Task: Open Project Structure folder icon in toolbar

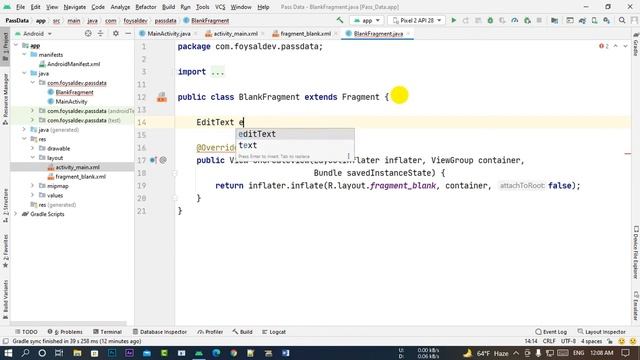Action: tap(554, 20)
